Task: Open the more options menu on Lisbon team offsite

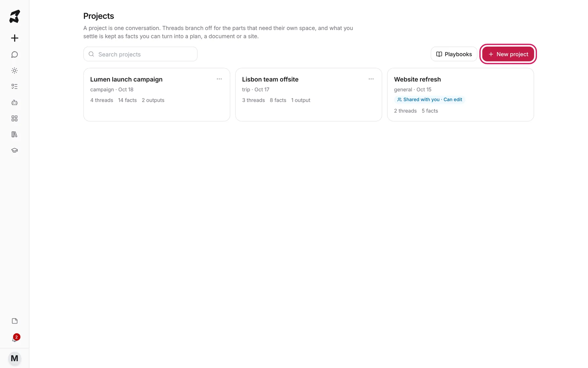Action: [x=371, y=79]
